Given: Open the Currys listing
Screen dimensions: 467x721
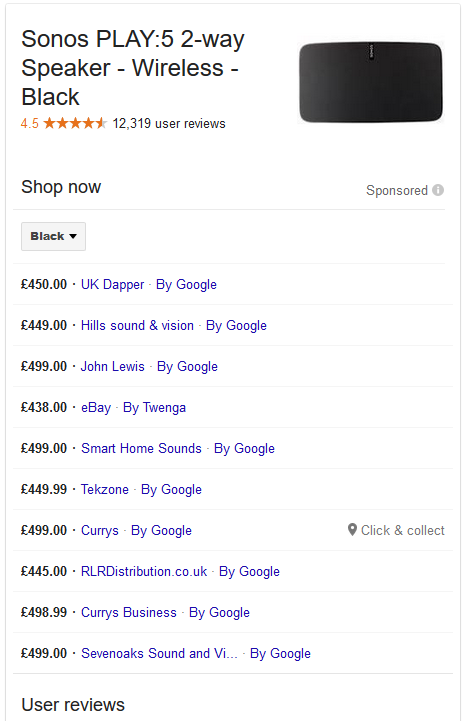Looking at the screenshot, I should pyautogui.click(x=100, y=530).
